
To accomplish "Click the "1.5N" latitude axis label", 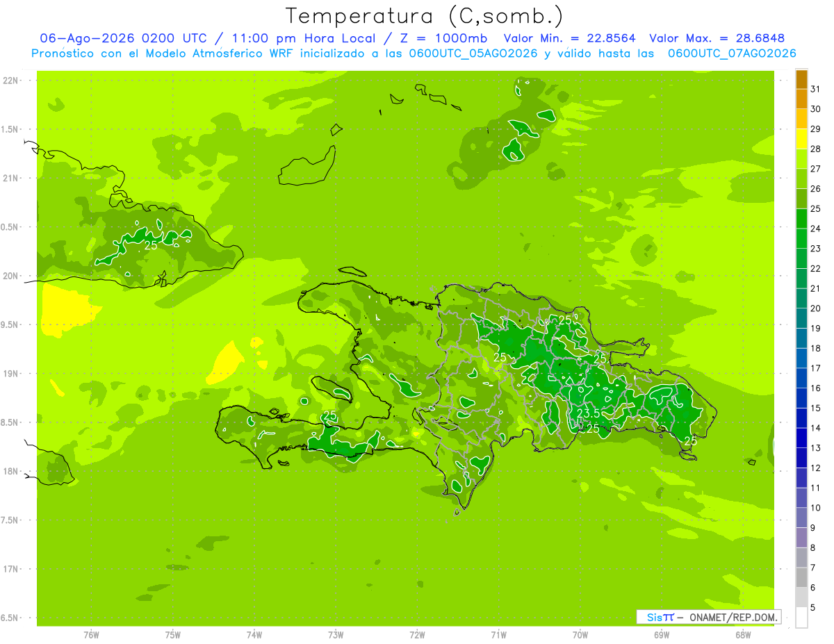I will (x=10, y=129).
